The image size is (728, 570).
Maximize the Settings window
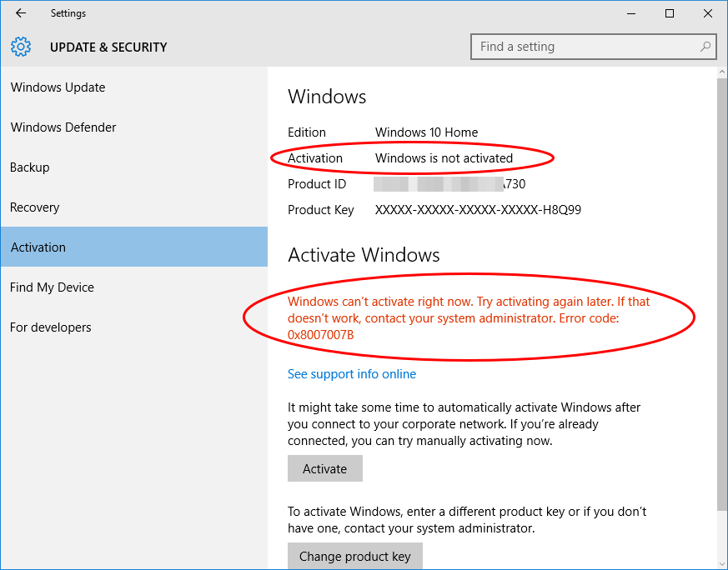pos(669,13)
